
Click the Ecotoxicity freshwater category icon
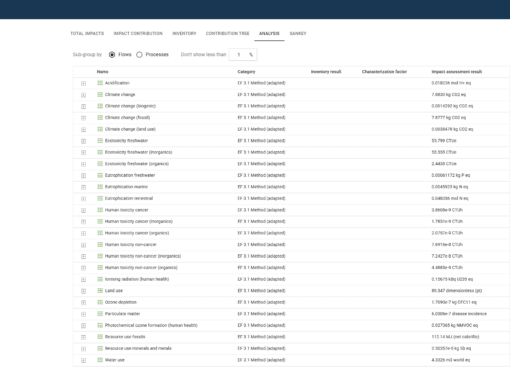pyautogui.click(x=100, y=140)
